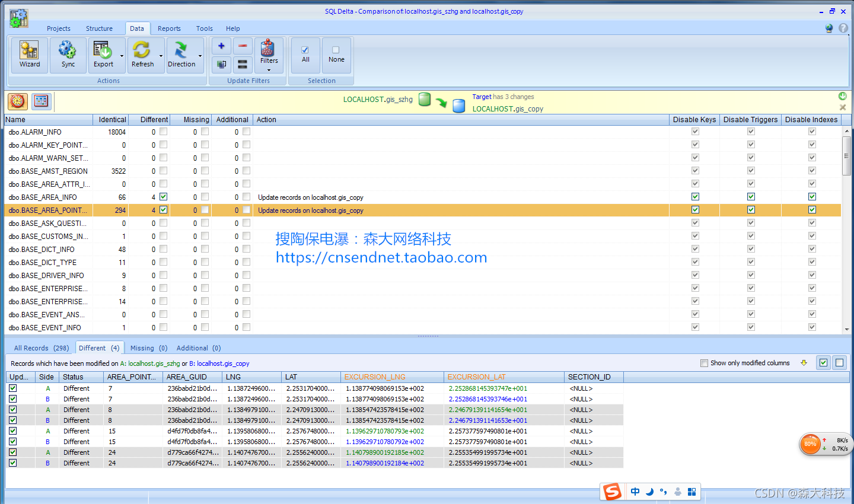Image resolution: width=854 pixels, height=504 pixels.
Task: Click the orange compass view icon
Action: [x=18, y=101]
